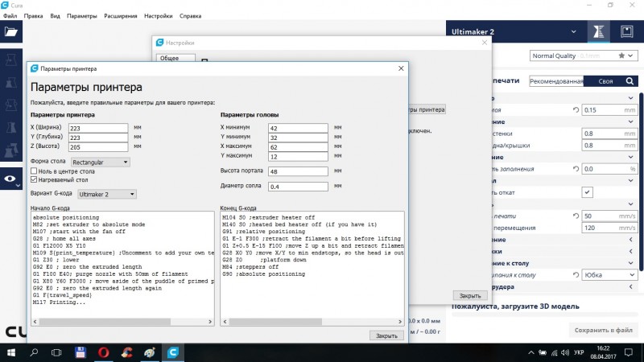Image resolution: width=644 pixels, height=362 pixels.
Task: Open the view mode eye icon
Action: 10,180
